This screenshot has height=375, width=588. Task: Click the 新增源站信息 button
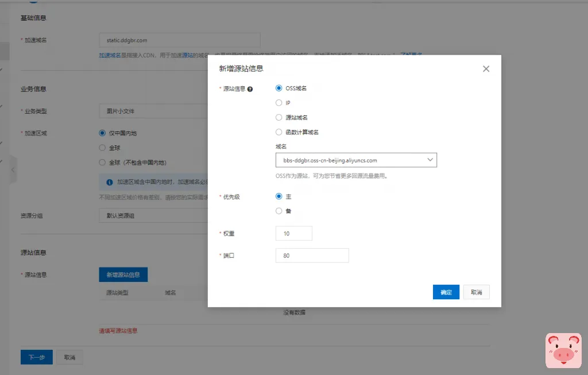(x=123, y=275)
